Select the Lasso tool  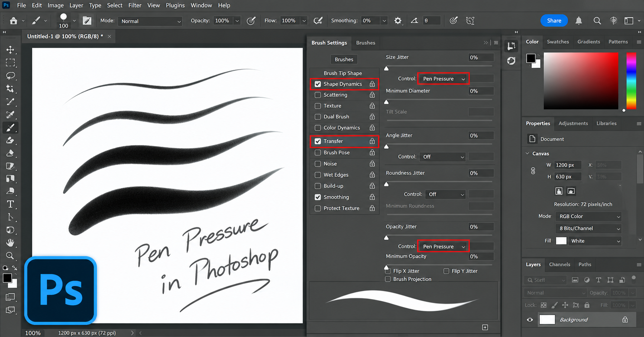point(10,75)
